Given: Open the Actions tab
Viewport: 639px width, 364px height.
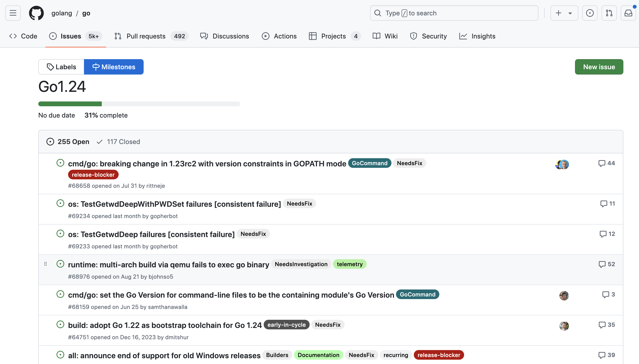Looking at the screenshot, I should 279,36.
